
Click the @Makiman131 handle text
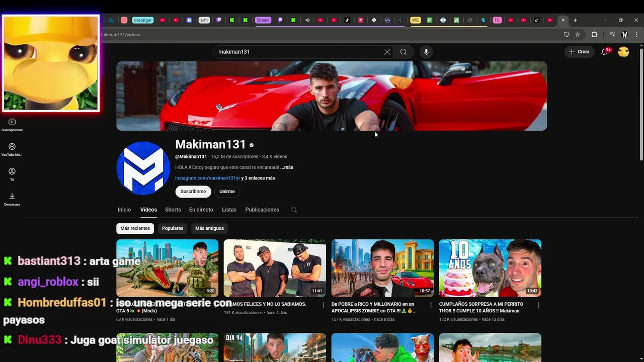click(191, 157)
